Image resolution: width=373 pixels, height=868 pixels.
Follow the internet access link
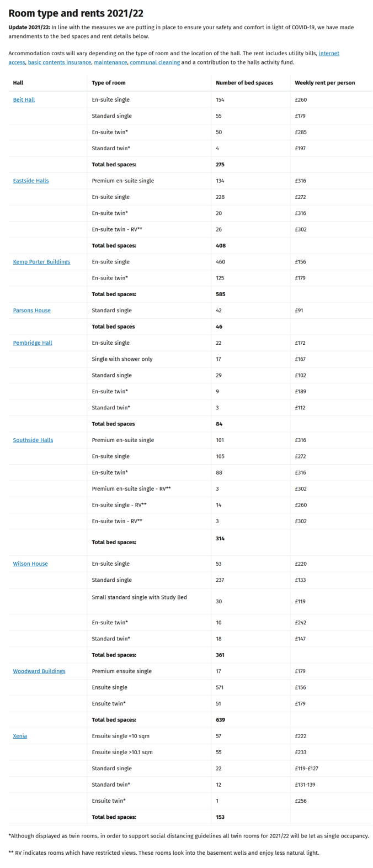coord(329,54)
